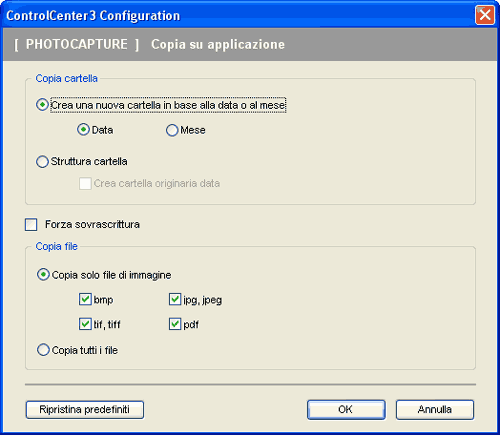
Task: Click the Forza sovrascrittura label text
Action: click(x=92, y=224)
